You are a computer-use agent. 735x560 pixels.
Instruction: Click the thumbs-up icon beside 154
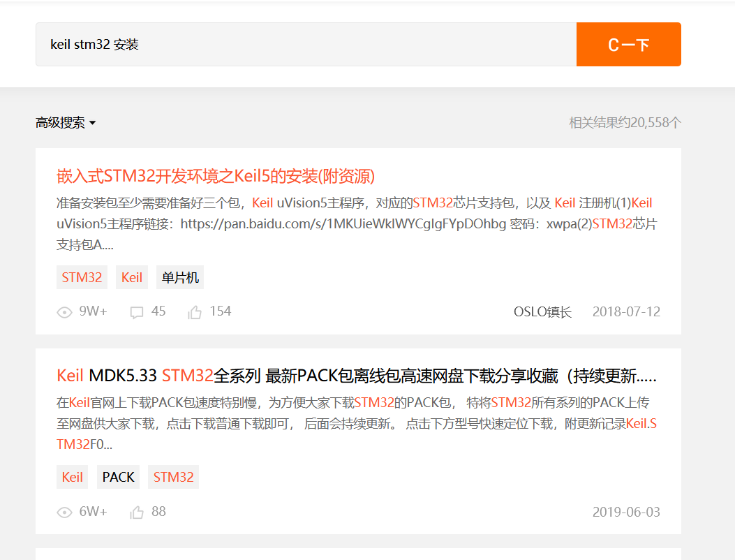click(x=195, y=312)
